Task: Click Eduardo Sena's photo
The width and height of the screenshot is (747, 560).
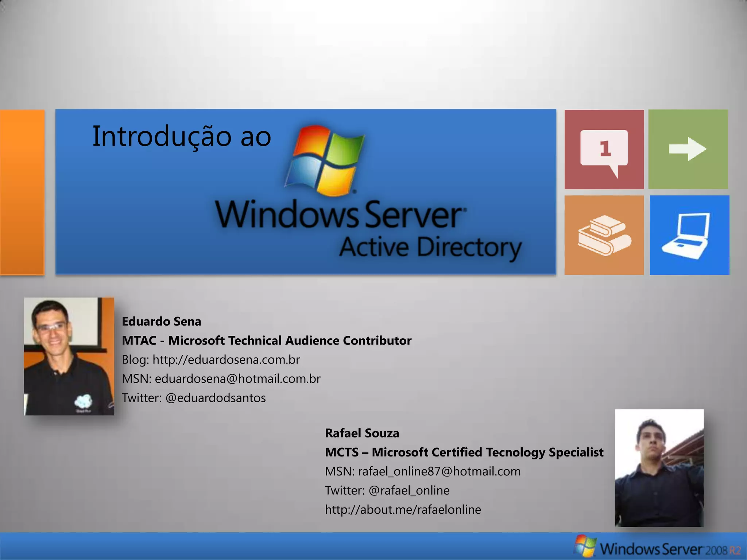Action: click(69, 356)
